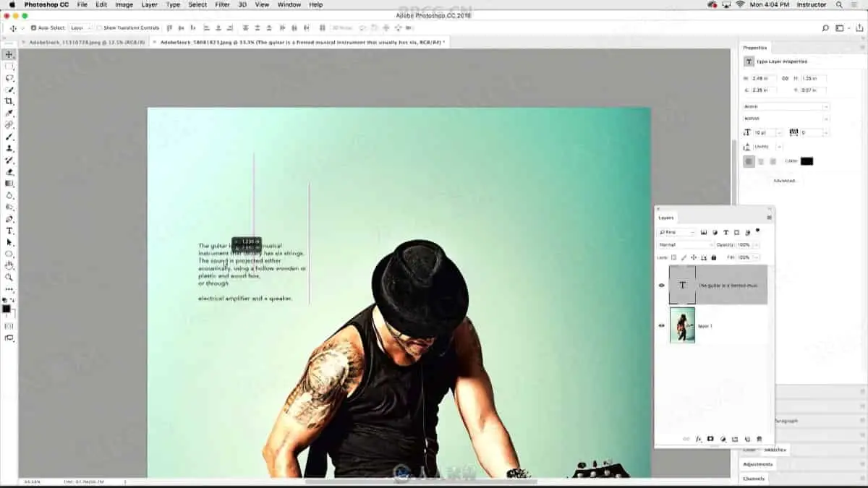The width and height of the screenshot is (868, 488).
Task: Hide the text layer via eye icon
Action: (x=661, y=286)
